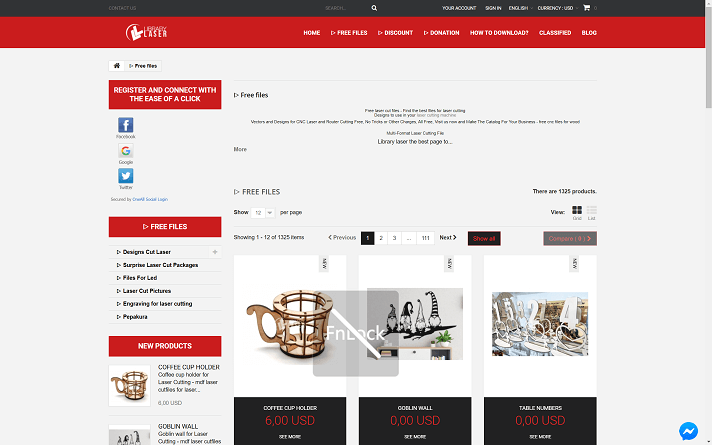Image resolution: width=712 pixels, height=445 pixels.
Task: Expand Designs Cut Laser plus icon
Action: [215, 252]
